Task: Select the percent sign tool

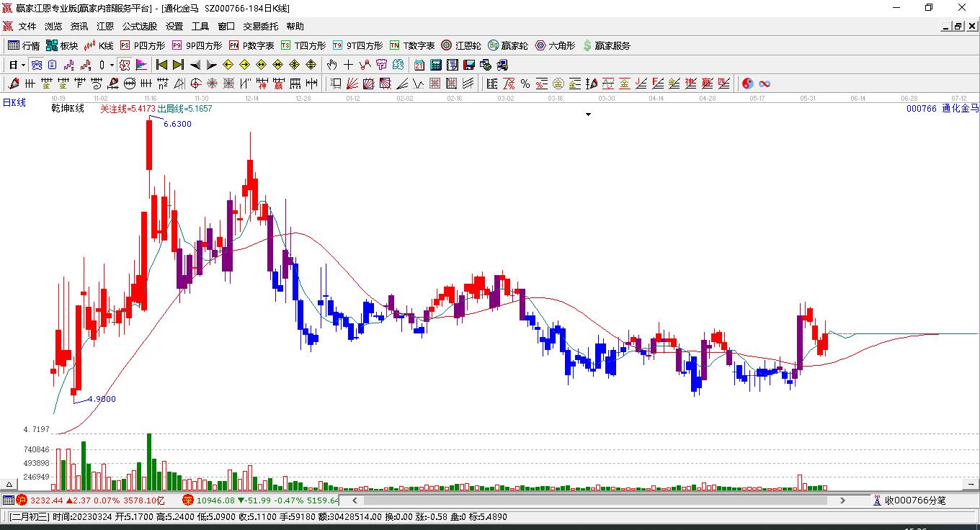Action: tap(525, 84)
